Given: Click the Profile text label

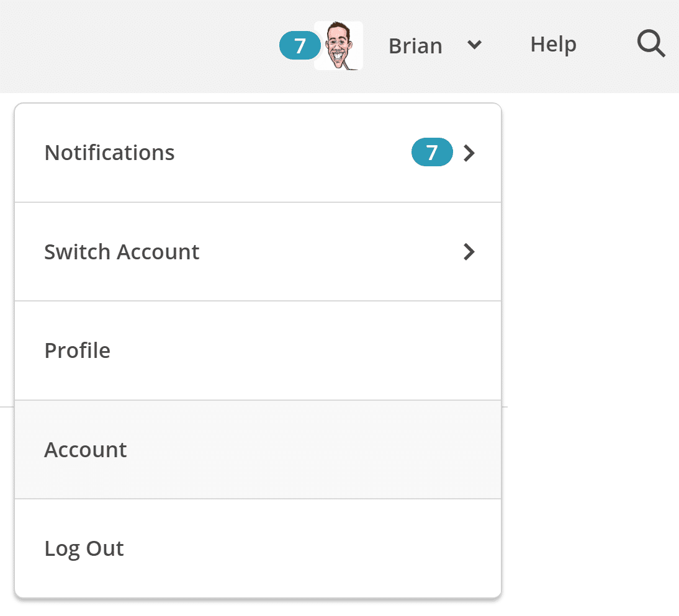Looking at the screenshot, I should click(x=78, y=351).
